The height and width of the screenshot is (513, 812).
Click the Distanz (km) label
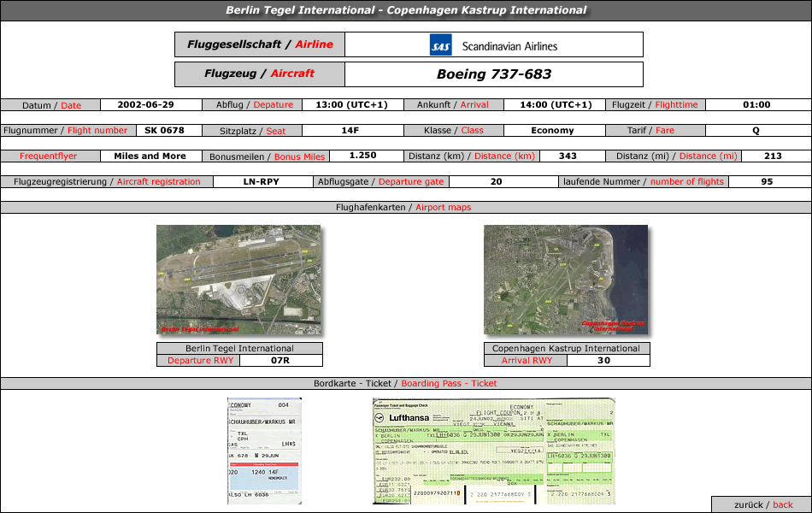click(x=472, y=156)
